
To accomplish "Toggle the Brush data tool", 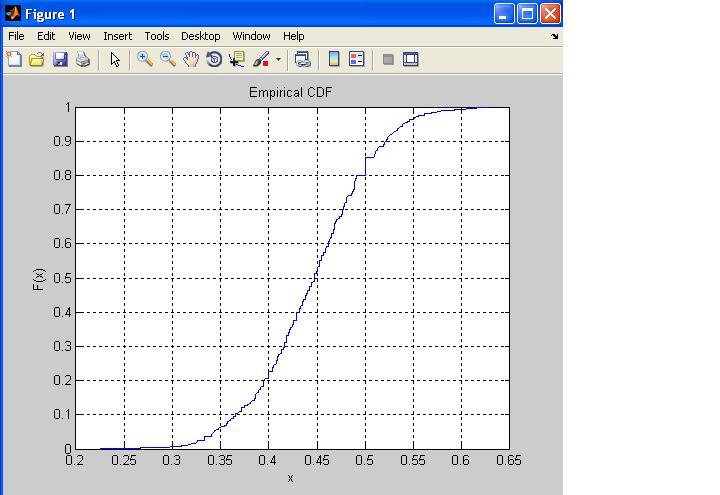I will [x=261, y=59].
